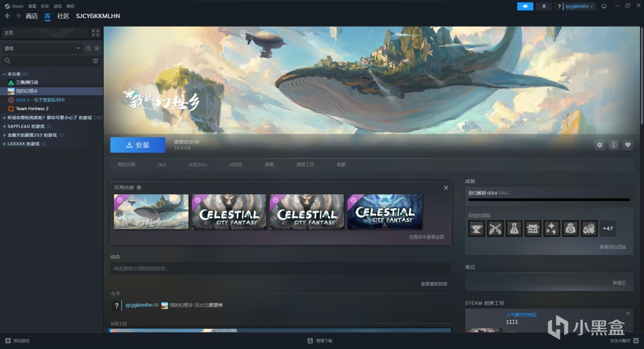
Task: Open the sjcygkkmlhn account dropdown
Action: [580, 6]
